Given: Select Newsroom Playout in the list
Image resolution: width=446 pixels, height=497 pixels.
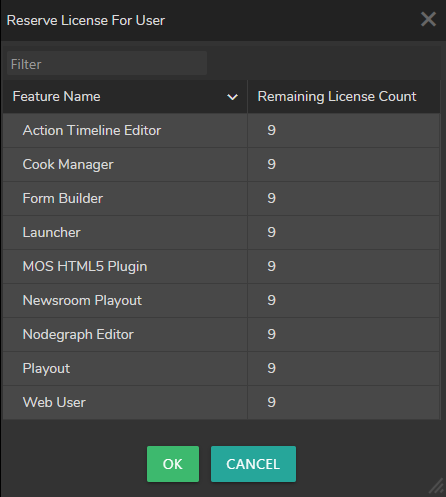Looking at the screenshot, I should coord(222,300).
